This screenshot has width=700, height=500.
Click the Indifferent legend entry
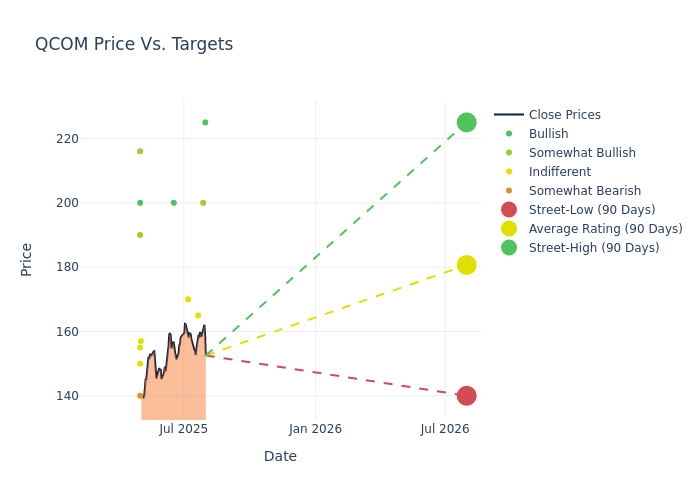click(x=560, y=172)
